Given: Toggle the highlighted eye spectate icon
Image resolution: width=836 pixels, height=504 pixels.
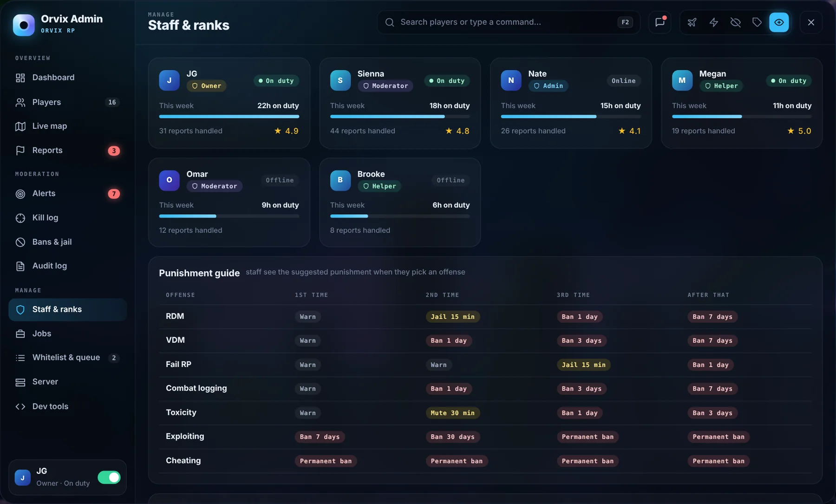Looking at the screenshot, I should [779, 22].
